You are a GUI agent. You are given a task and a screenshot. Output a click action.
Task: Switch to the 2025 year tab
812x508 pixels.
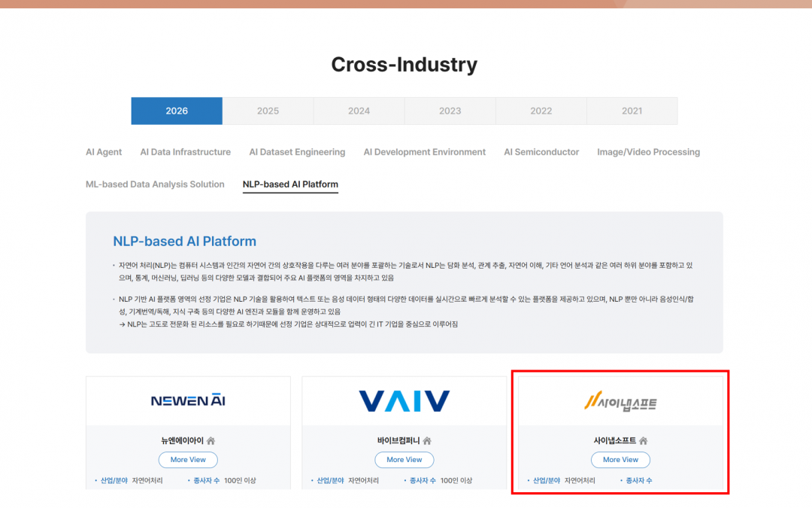pyautogui.click(x=268, y=111)
